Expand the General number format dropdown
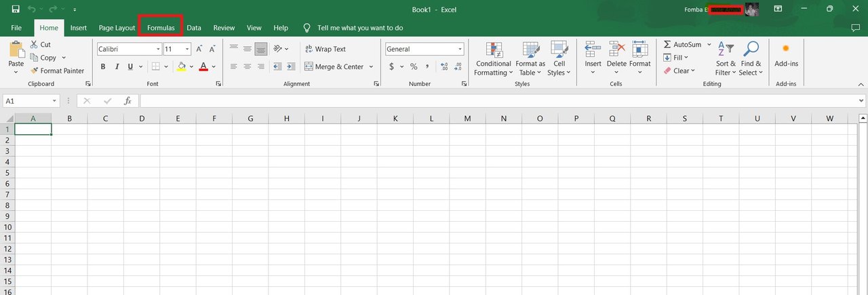This screenshot has height=295, width=868. coord(460,49)
